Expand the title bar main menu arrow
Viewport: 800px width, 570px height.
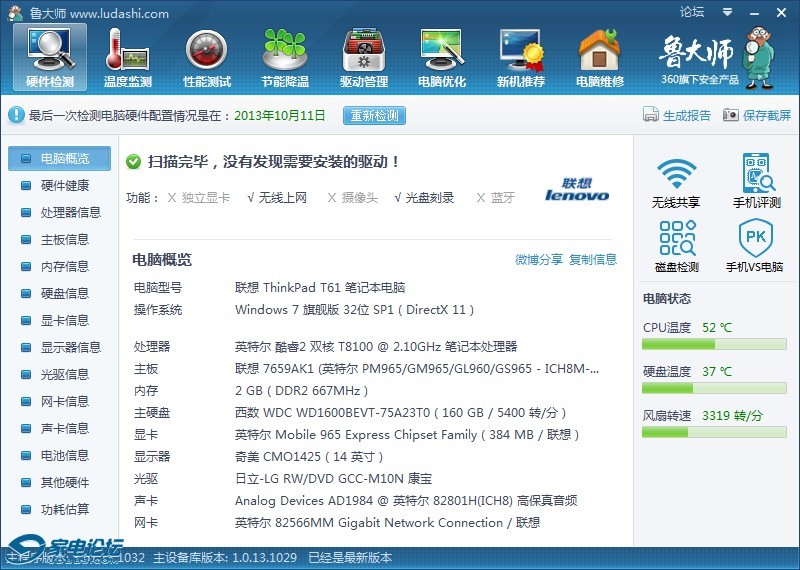tap(725, 12)
